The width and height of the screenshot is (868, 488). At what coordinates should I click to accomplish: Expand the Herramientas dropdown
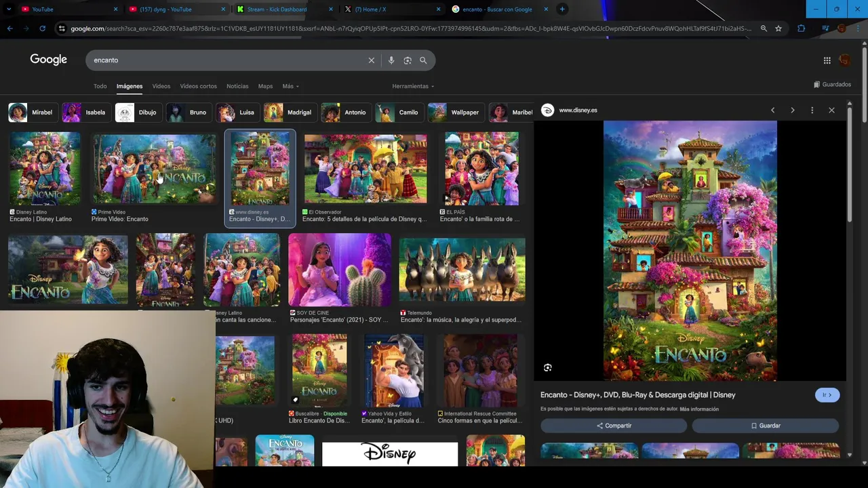413,86
